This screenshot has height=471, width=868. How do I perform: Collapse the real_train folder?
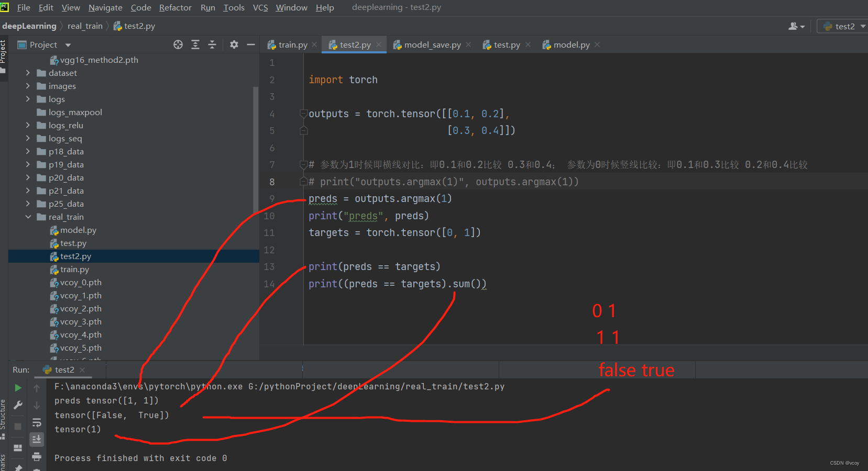(28, 217)
